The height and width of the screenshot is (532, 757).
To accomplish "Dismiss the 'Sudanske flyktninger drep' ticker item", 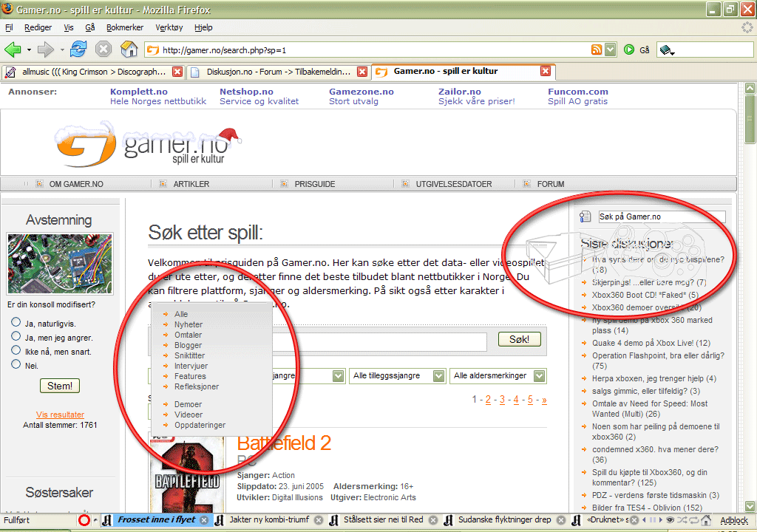I will click(x=561, y=520).
